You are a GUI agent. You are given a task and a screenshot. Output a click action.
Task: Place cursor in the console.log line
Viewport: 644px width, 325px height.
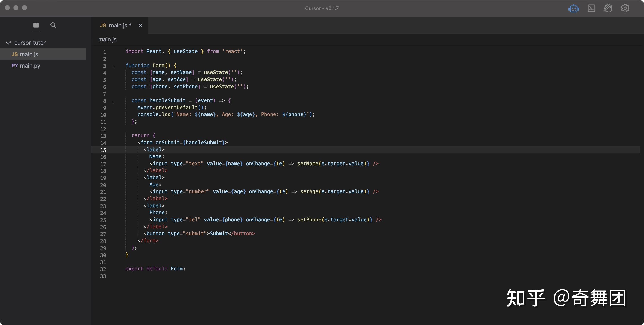[x=225, y=114]
